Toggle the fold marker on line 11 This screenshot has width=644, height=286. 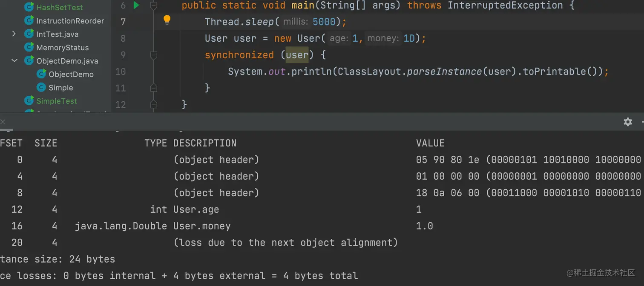(x=154, y=88)
